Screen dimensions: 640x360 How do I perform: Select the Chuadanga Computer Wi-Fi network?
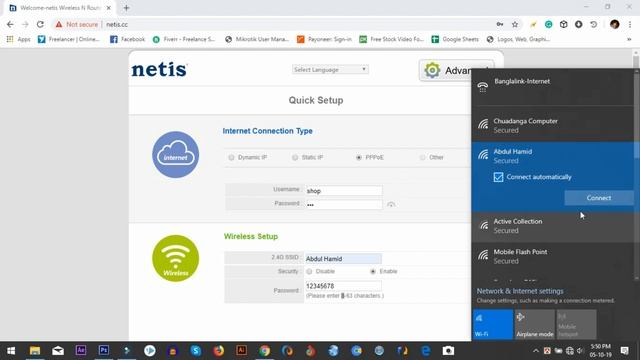tap(553, 125)
